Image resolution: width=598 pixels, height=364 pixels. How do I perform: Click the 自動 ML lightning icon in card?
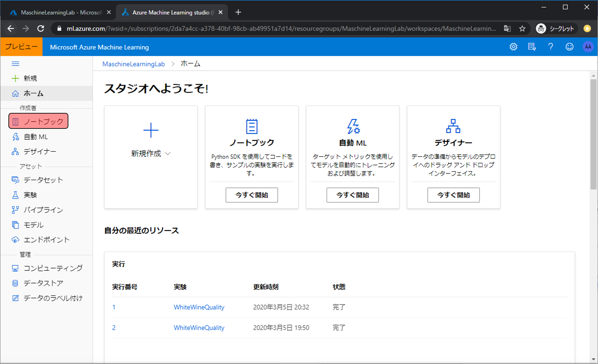(x=353, y=127)
